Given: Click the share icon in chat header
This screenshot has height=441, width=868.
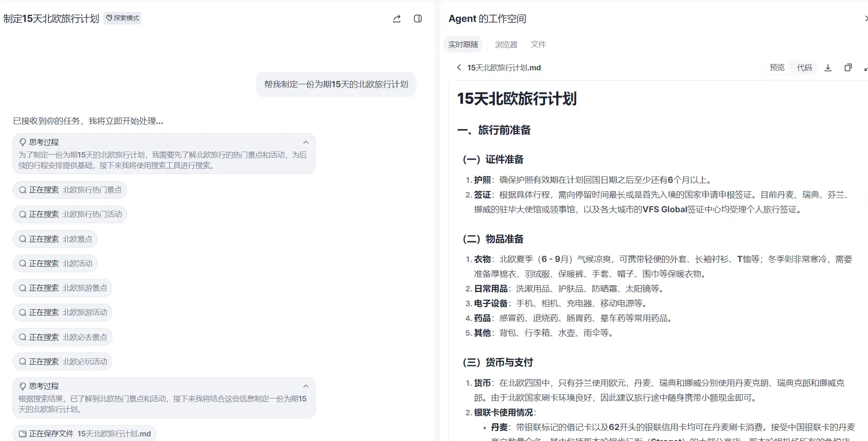Looking at the screenshot, I should [x=396, y=19].
